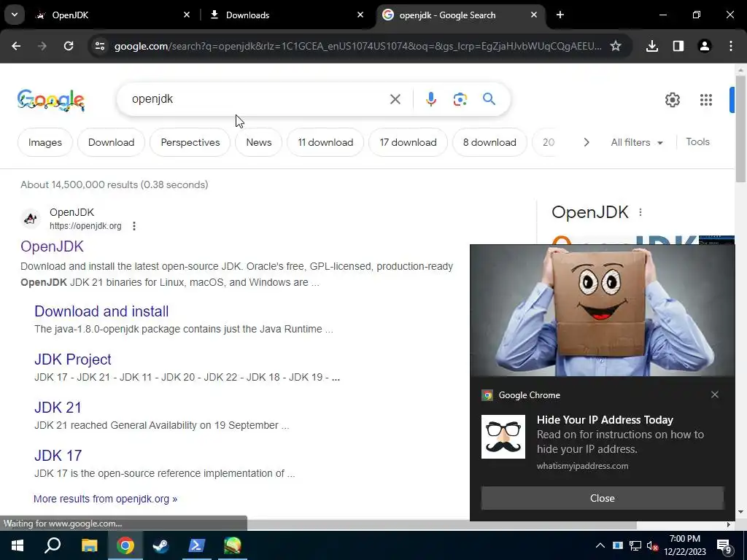This screenshot has height=560, width=747.
Task: Open Chrome three-dot menu
Action: click(731, 46)
